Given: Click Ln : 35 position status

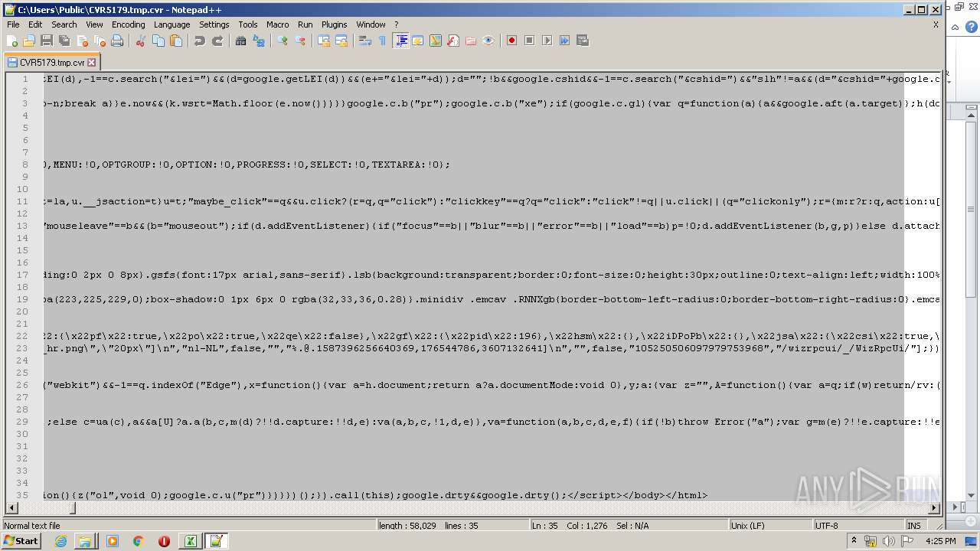Looking at the screenshot, I should (x=544, y=526).
